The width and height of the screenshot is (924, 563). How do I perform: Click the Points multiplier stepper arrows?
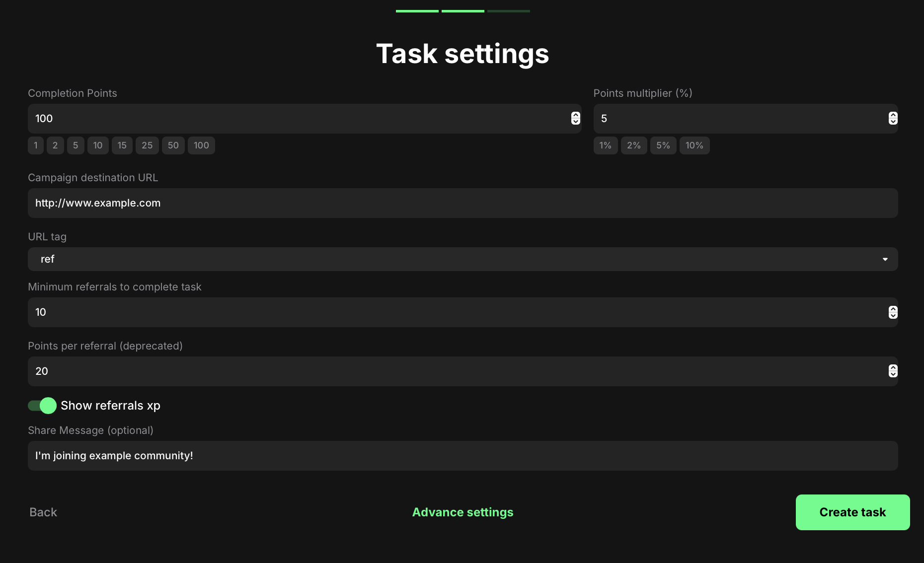893,118
